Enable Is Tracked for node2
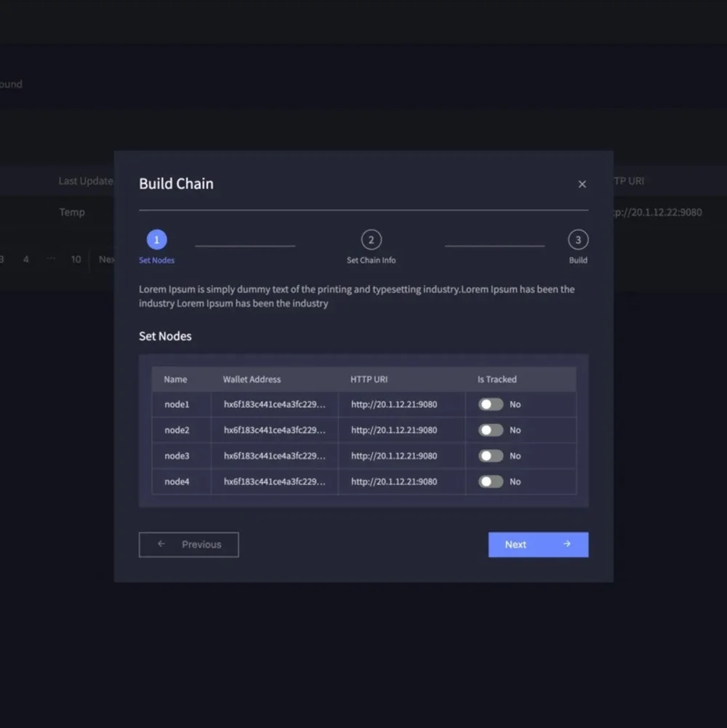The height and width of the screenshot is (728, 727). [491, 430]
